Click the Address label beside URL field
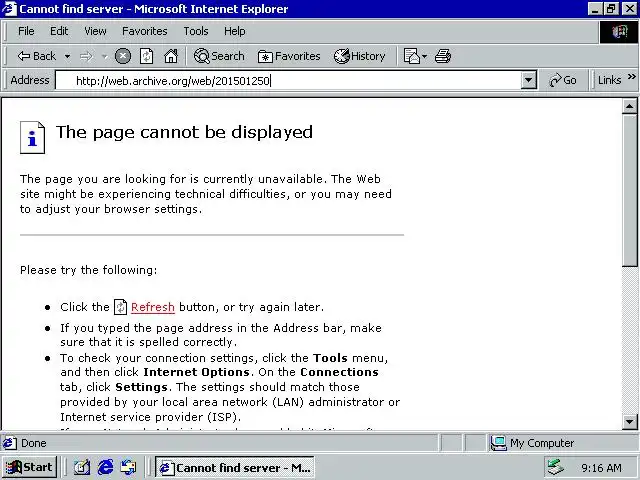 [x=30, y=80]
